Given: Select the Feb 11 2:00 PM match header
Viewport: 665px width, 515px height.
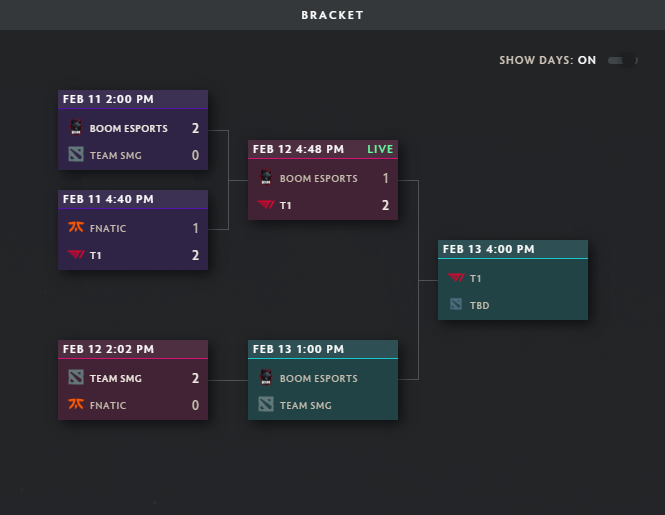Looking at the screenshot, I should coord(108,99).
